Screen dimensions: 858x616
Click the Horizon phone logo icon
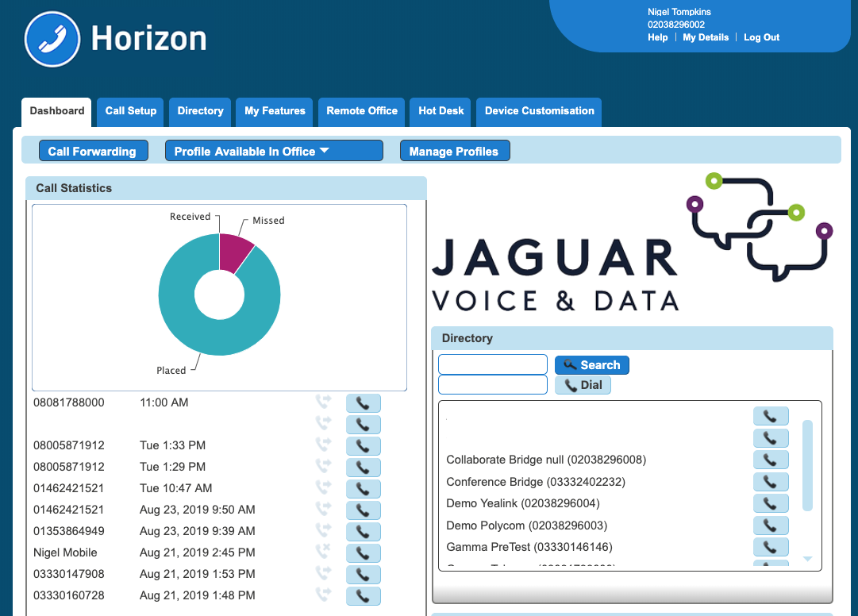pyautogui.click(x=53, y=39)
